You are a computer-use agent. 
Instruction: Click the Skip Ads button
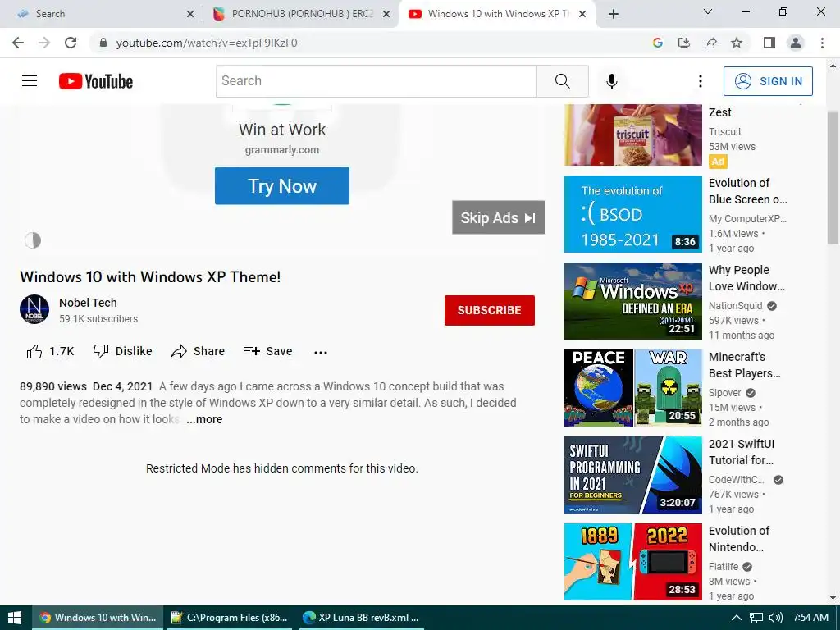coord(498,217)
